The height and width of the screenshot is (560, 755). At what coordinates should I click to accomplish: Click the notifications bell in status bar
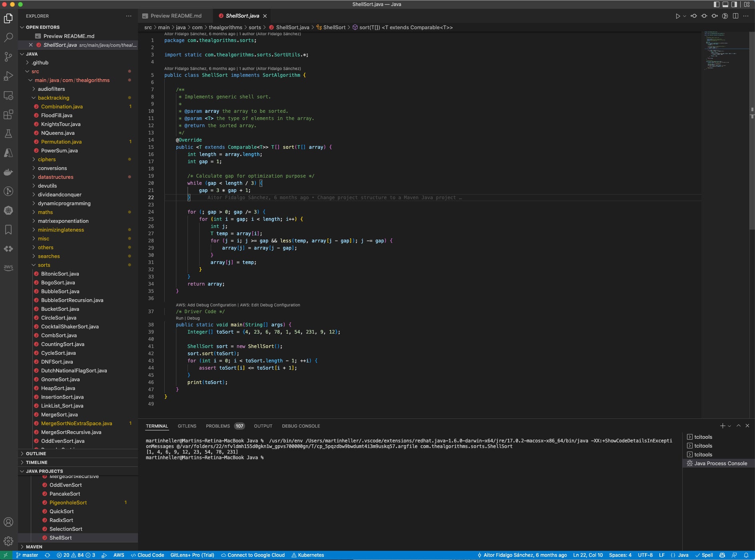click(746, 555)
